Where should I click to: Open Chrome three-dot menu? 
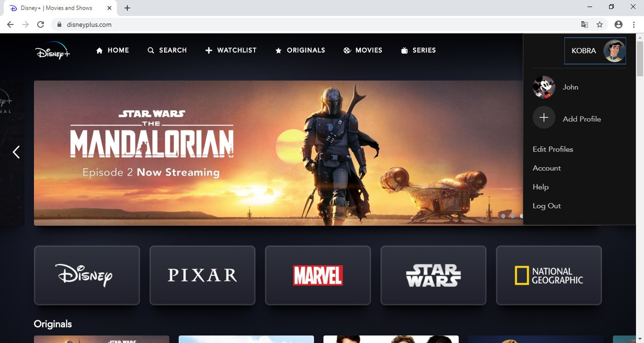click(634, 24)
